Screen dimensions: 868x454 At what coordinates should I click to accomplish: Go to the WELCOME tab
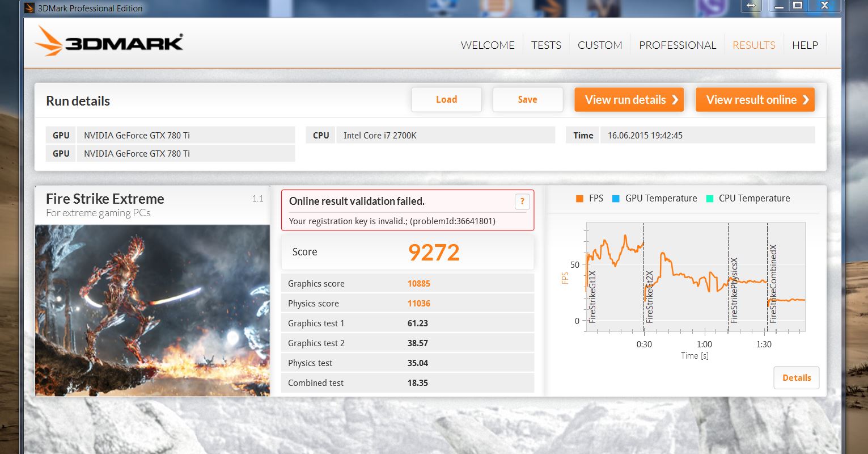pos(488,45)
